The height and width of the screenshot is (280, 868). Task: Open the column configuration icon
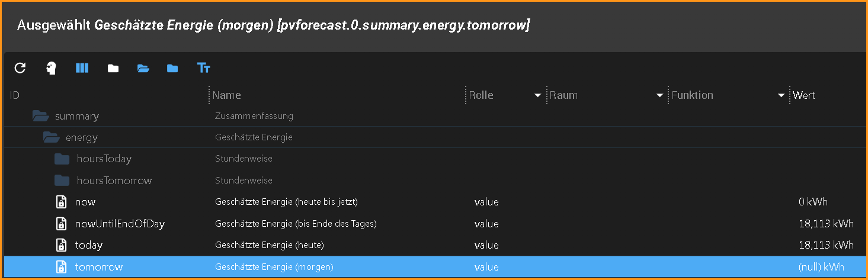click(x=82, y=68)
